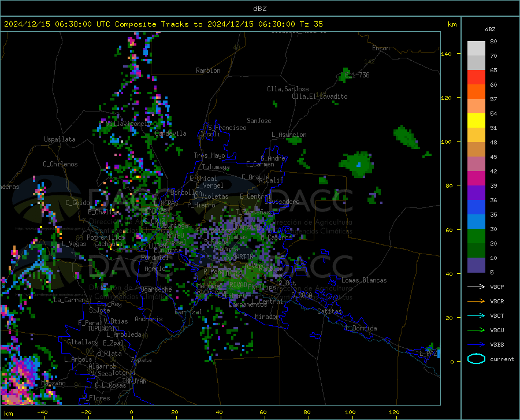Click the VBBB legend label
This screenshot has width=520, height=420.
click(x=497, y=345)
